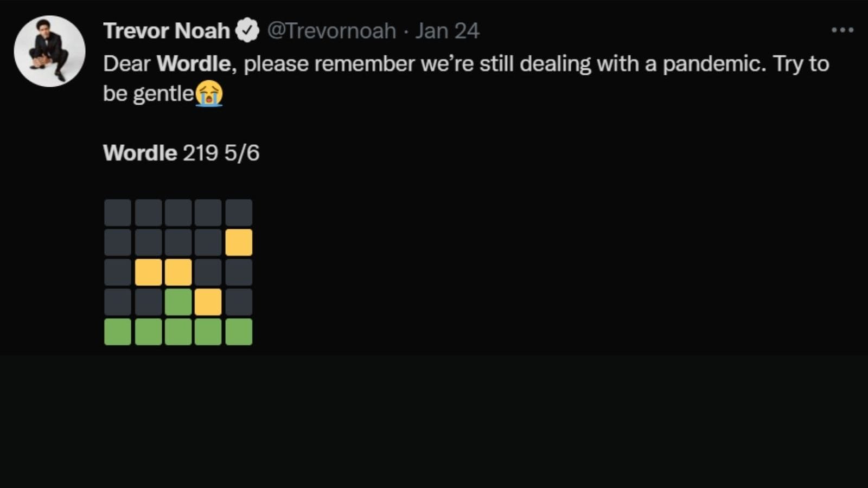
Task: Click the first gray square in top row
Action: [118, 213]
